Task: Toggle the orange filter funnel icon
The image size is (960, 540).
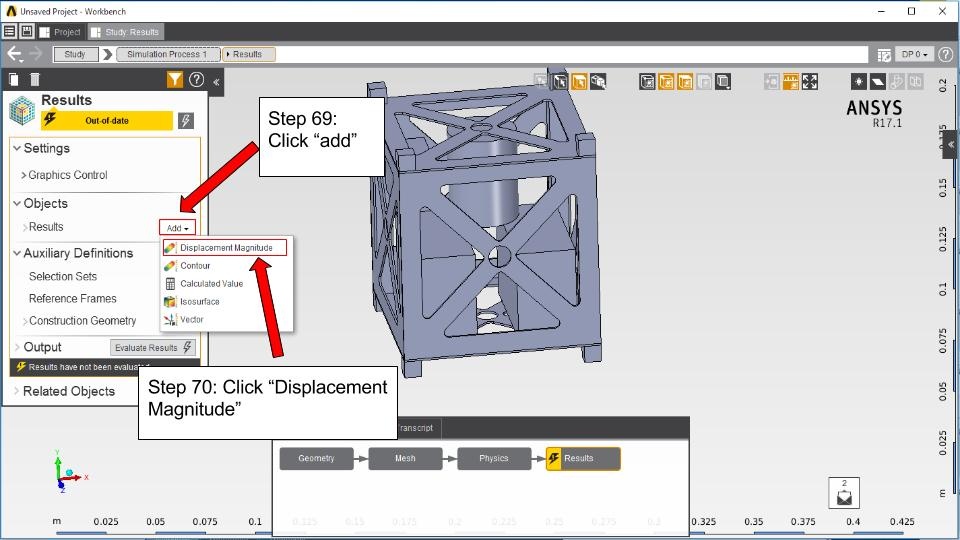Action: coord(174,80)
